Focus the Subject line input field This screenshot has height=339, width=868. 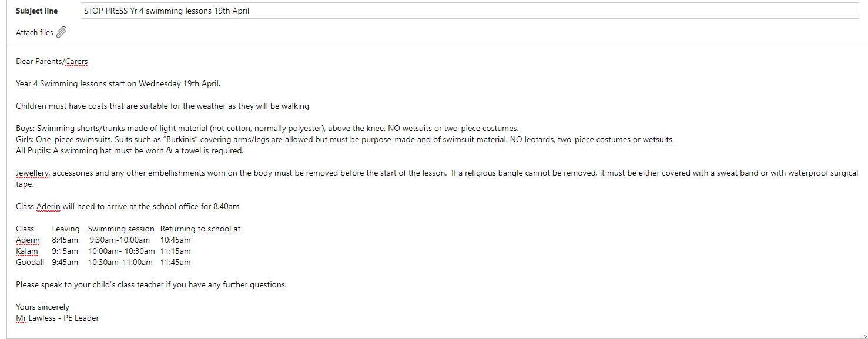pyautogui.click(x=469, y=11)
